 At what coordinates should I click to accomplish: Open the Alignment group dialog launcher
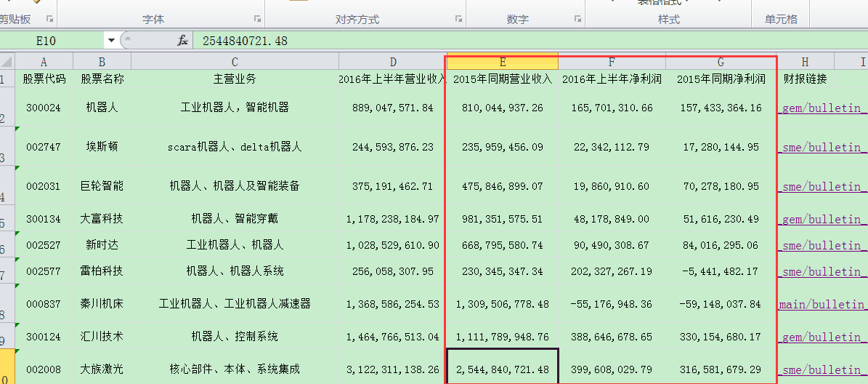[x=458, y=19]
